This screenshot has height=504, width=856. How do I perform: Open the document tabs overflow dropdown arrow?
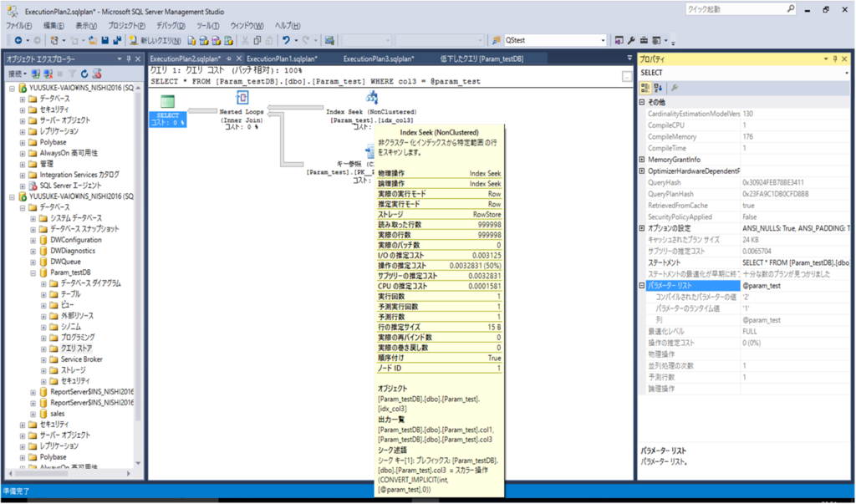pyautogui.click(x=630, y=58)
